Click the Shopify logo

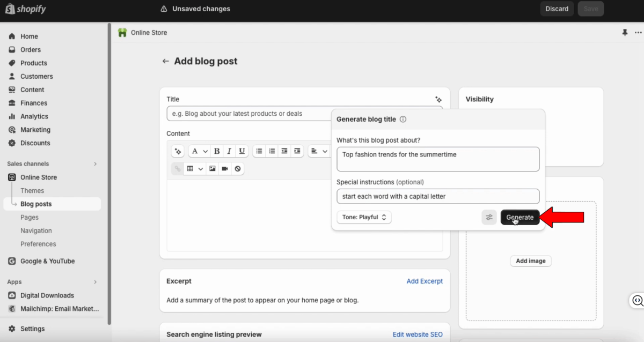click(26, 9)
